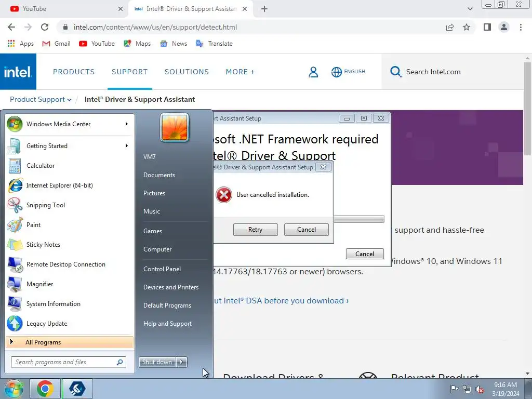Click Cancel in the error dialog
The height and width of the screenshot is (399, 532).
pyautogui.click(x=307, y=230)
